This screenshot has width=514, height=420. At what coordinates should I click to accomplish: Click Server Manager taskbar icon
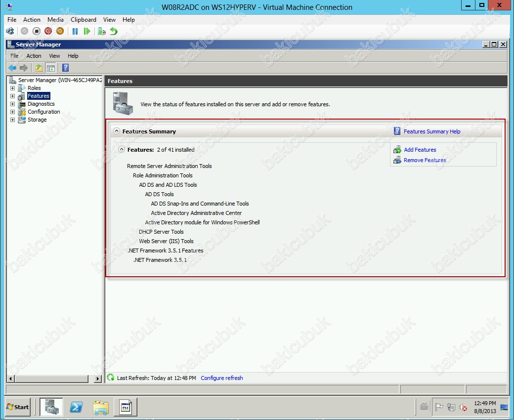[52, 407]
